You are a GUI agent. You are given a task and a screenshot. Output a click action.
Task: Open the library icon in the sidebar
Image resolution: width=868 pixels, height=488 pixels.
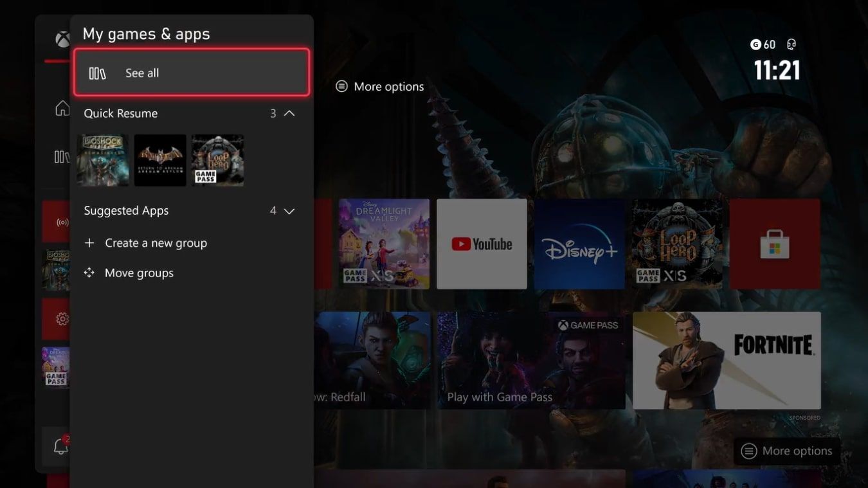click(x=62, y=157)
